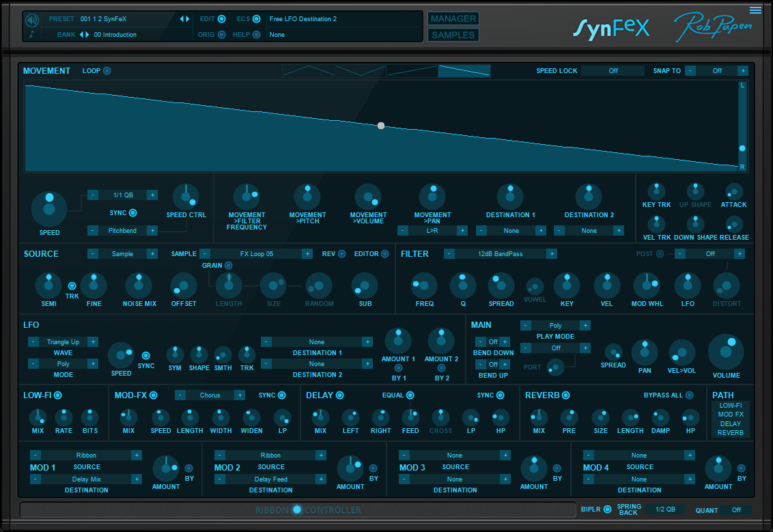Open the sample EDITOR
The width and height of the screenshot is (773, 532).
385,254
